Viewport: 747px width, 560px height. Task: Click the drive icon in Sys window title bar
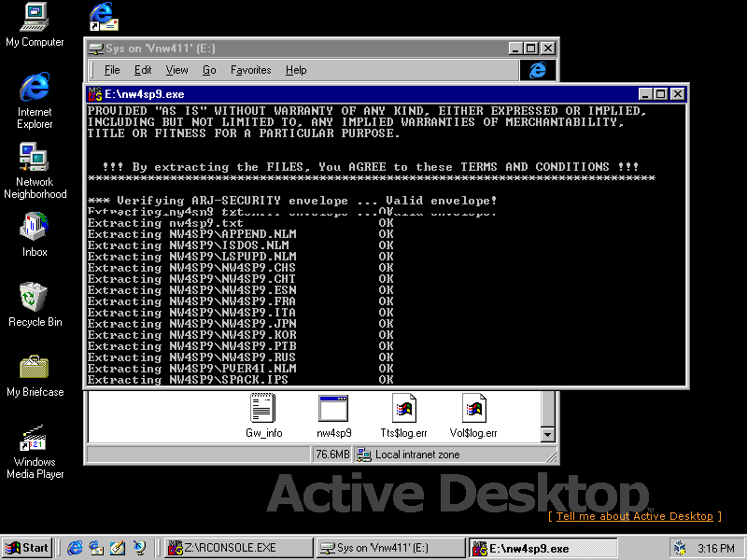coord(96,49)
